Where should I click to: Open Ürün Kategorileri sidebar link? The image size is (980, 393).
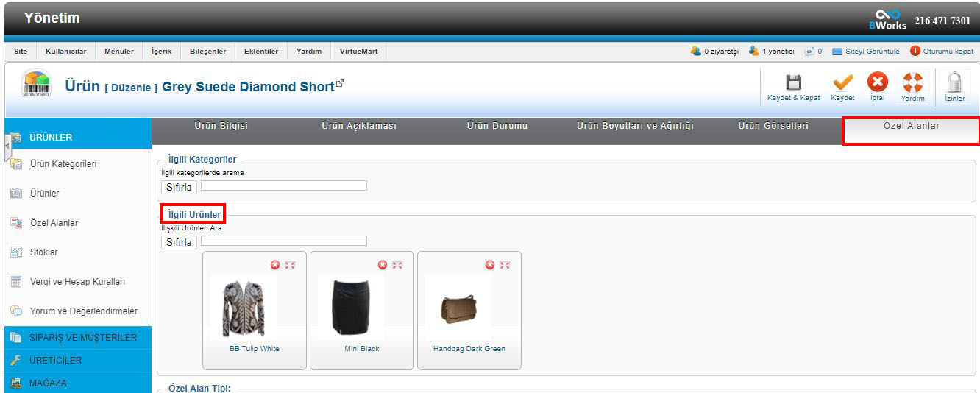click(x=63, y=164)
